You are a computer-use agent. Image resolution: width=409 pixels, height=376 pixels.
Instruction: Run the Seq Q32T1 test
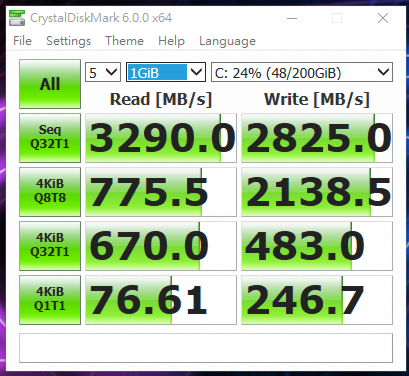click(x=50, y=138)
